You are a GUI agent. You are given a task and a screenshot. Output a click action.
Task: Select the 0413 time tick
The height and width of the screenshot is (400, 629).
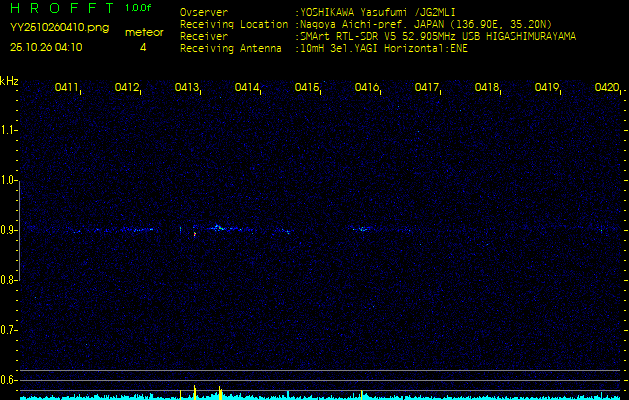[187, 88]
